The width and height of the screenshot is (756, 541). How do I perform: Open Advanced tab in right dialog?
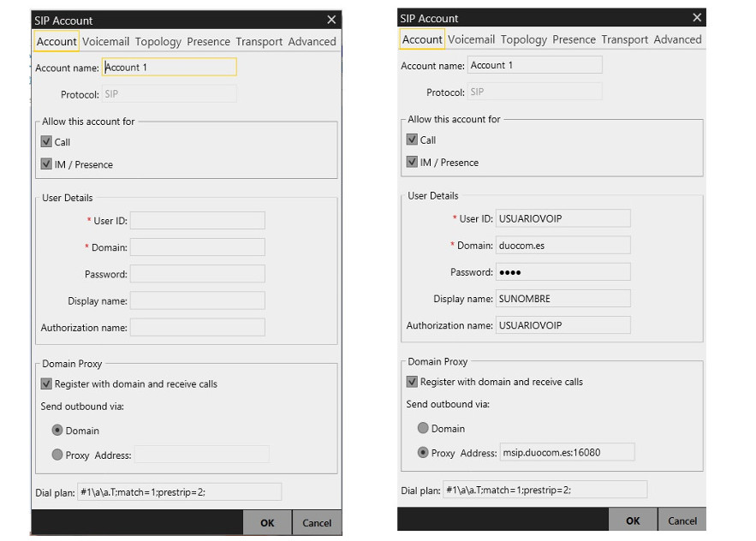click(677, 39)
